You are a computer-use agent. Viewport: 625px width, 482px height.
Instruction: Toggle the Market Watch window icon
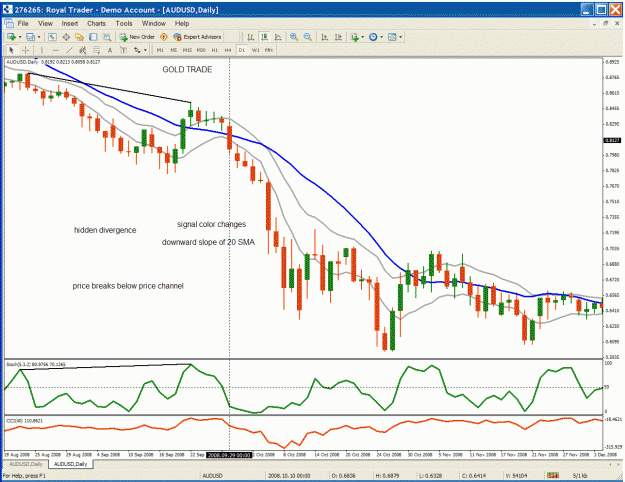(52, 37)
